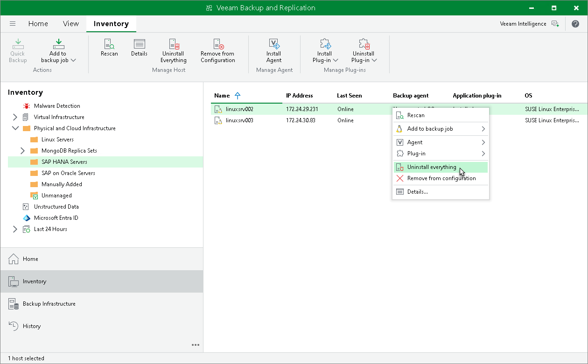Switch to the Home tab
Viewport: 588px width, 364px height.
tap(38, 23)
